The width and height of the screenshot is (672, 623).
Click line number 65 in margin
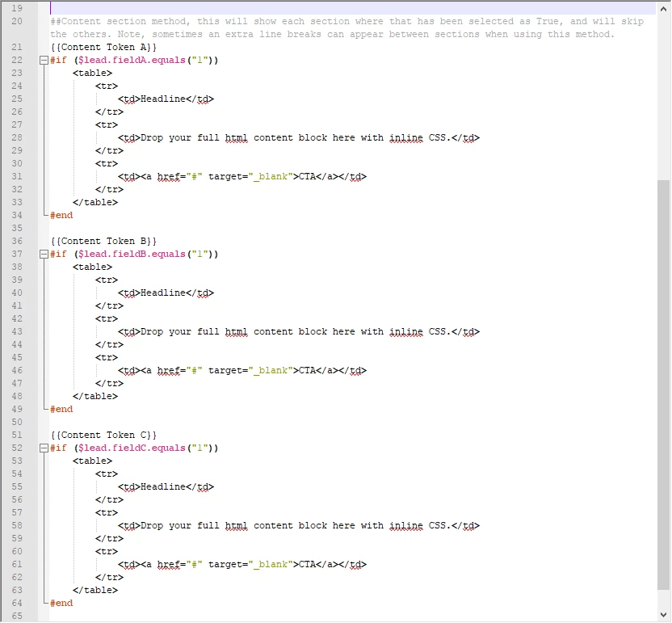point(17,616)
